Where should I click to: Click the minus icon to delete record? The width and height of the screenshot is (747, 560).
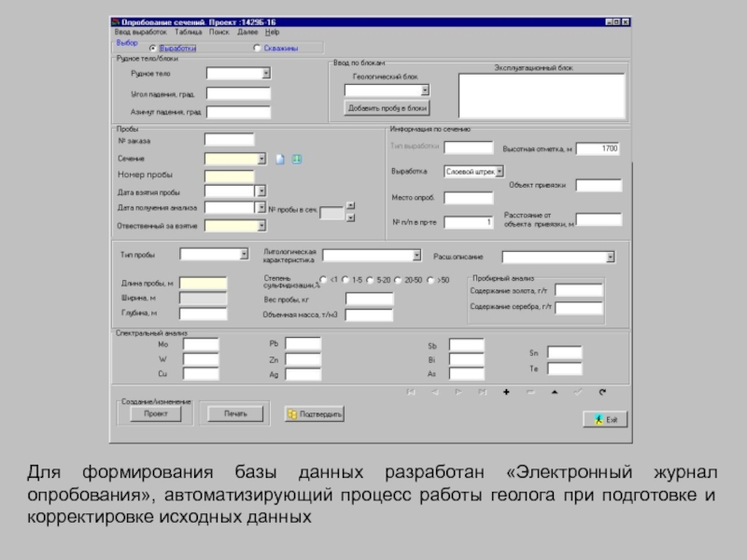tap(530, 392)
